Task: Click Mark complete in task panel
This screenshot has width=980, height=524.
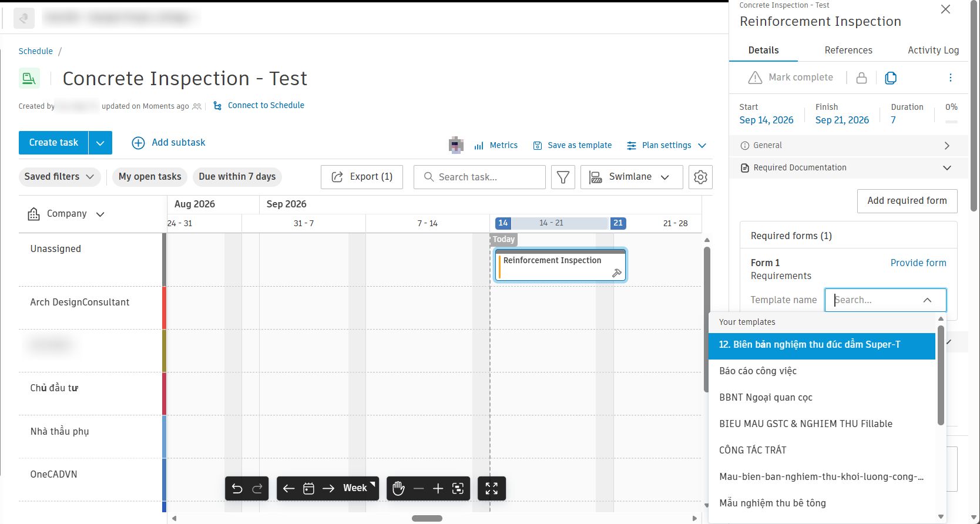Action: point(790,78)
